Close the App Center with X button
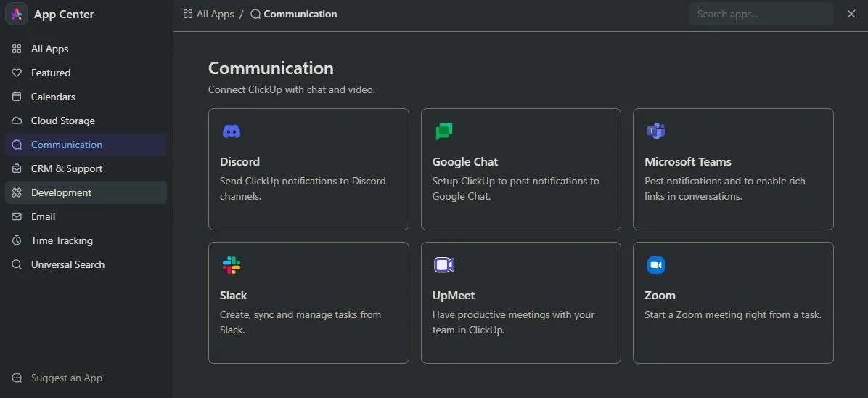This screenshot has width=868, height=398. pyautogui.click(x=851, y=14)
